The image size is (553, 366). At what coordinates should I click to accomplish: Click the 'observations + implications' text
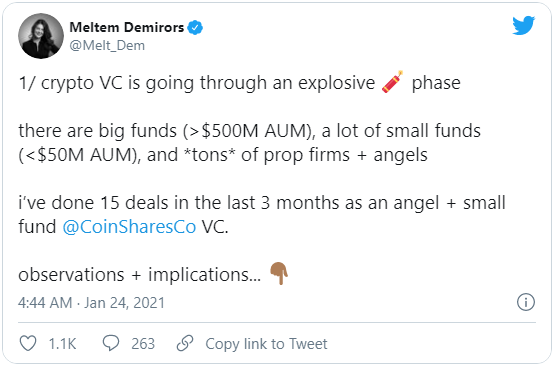coord(140,275)
